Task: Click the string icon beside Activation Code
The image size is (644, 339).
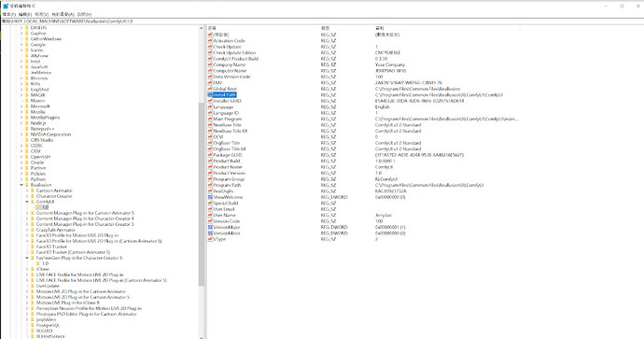Action: (210, 41)
